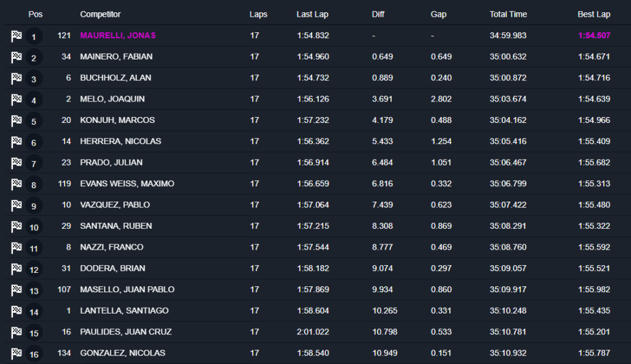Select competitor name MAURELLI, JONAS
The width and height of the screenshot is (631, 364).
(118, 36)
